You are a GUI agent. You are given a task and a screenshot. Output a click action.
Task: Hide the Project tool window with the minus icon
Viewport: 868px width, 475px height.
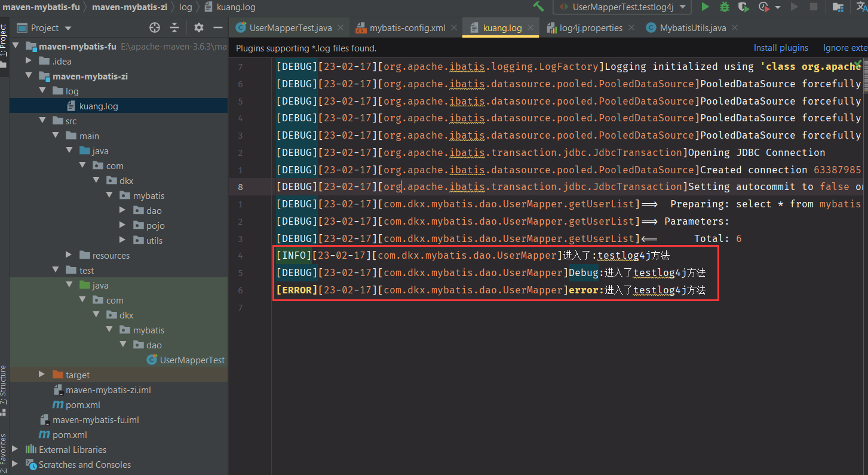coord(217,27)
